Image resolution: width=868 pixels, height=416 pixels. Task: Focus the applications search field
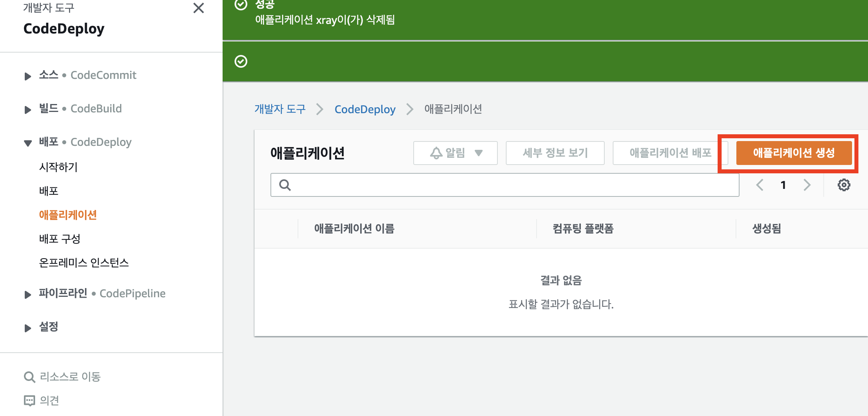pyautogui.click(x=505, y=185)
